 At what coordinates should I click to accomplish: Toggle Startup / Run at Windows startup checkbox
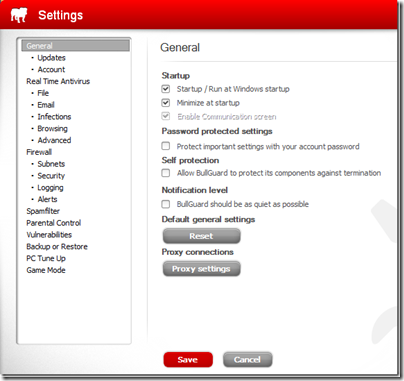(x=166, y=89)
